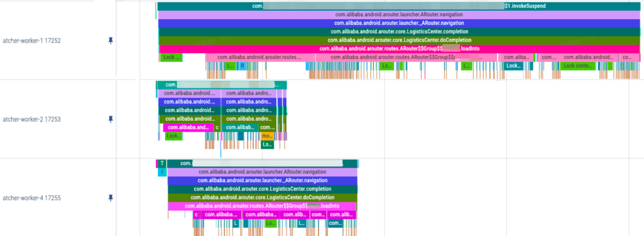The image size is (644, 236).
Task: Select worker-1 pink loadInto slice
Action: (x=399, y=48)
